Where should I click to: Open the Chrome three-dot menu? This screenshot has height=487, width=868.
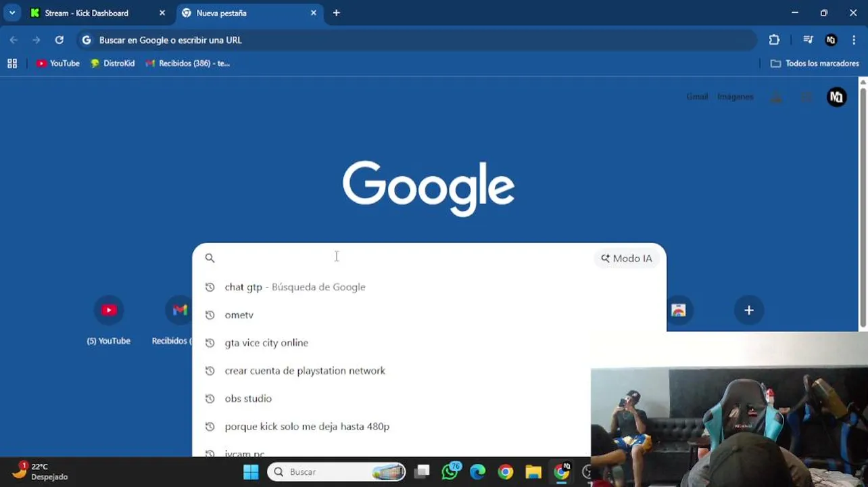pyautogui.click(x=854, y=40)
